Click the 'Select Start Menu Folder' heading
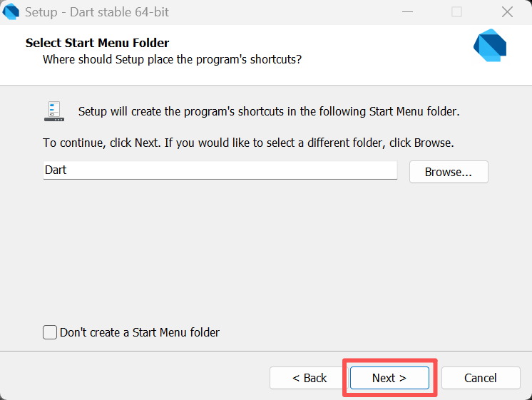Viewport: 532px width, 400px height. (x=98, y=43)
